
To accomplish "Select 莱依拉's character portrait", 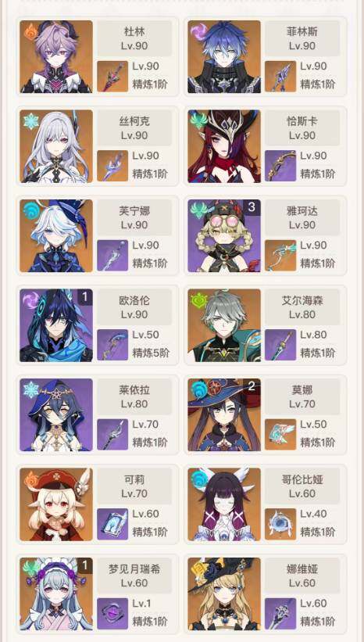I will (56, 414).
